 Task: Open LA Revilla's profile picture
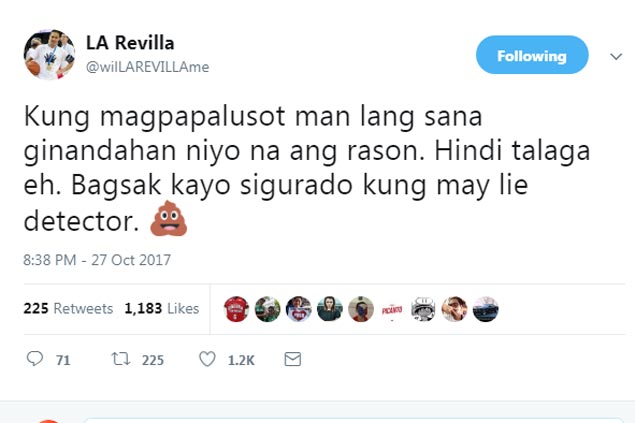click(x=49, y=54)
